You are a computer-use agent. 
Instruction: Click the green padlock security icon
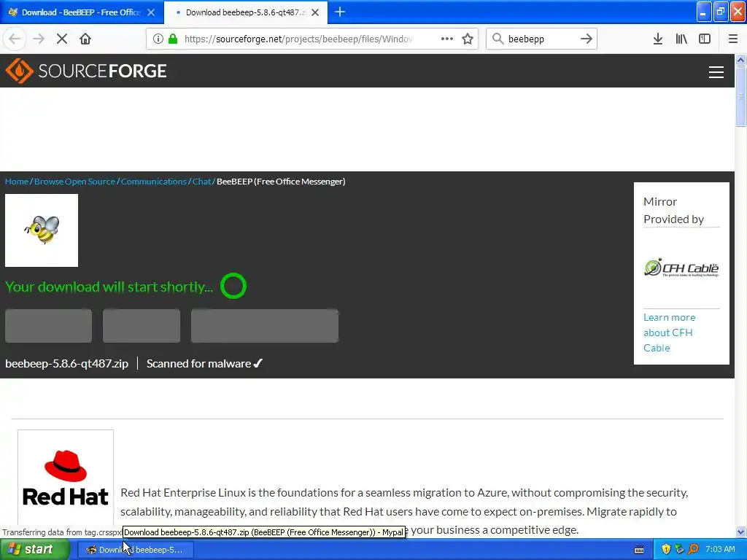173,39
